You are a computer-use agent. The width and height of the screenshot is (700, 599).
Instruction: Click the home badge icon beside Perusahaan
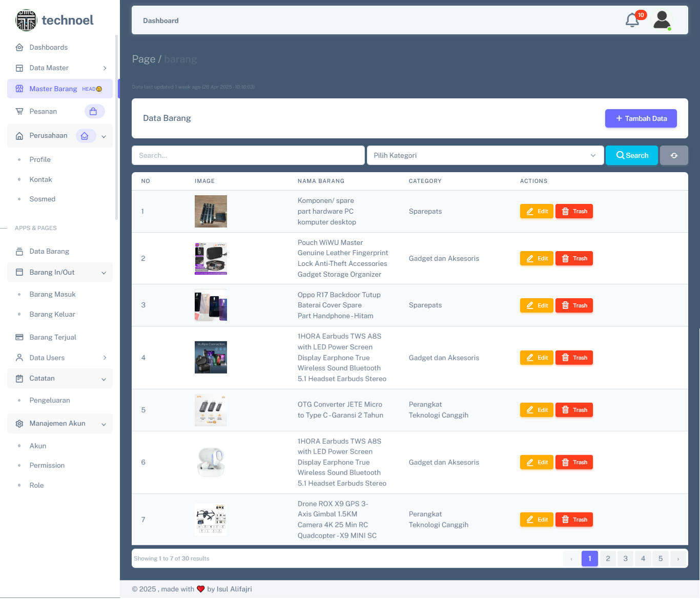point(85,136)
